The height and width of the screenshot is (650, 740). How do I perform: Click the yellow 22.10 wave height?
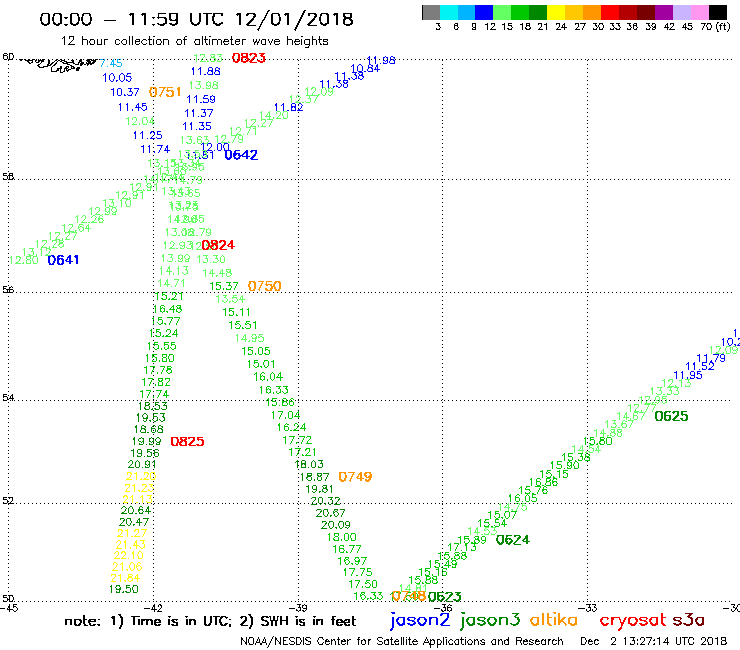(129, 556)
